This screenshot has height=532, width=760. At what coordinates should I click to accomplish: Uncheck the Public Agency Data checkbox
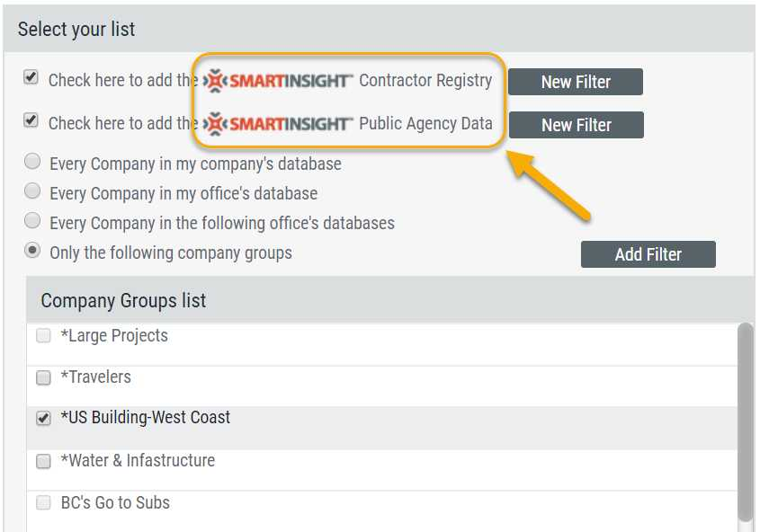pyautogui.click(x=31, y=120)
